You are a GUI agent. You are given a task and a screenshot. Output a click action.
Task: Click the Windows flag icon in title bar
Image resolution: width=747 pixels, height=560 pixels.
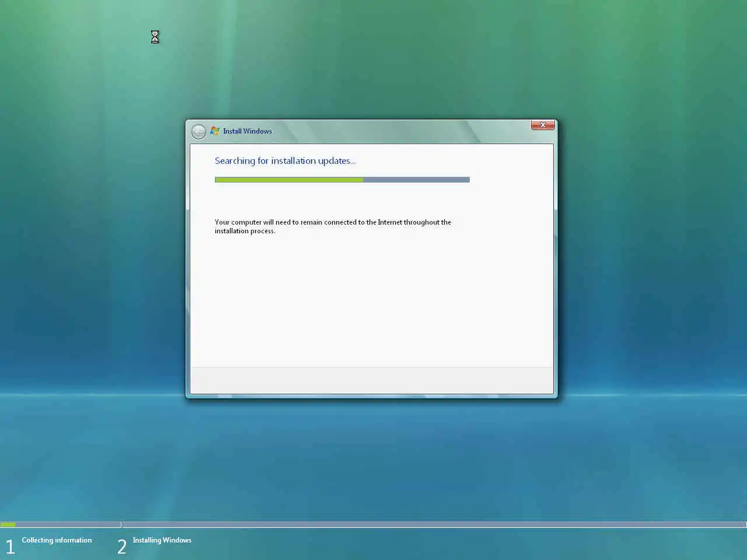[x=215, y=131]
